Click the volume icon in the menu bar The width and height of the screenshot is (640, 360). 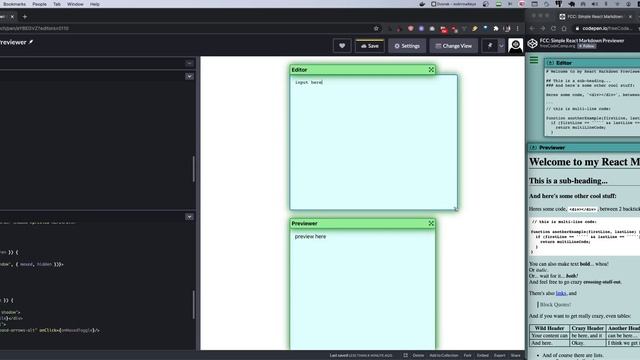point(594,4)
